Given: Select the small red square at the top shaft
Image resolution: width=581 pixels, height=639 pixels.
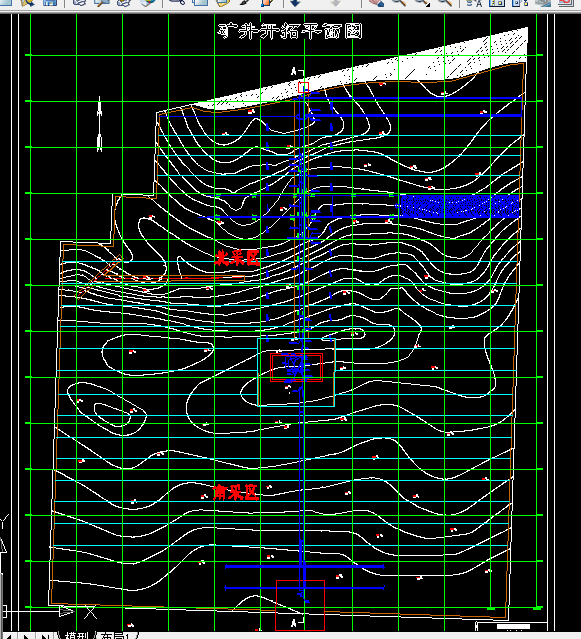Looking at the screenshot, I should coord(304,87).
